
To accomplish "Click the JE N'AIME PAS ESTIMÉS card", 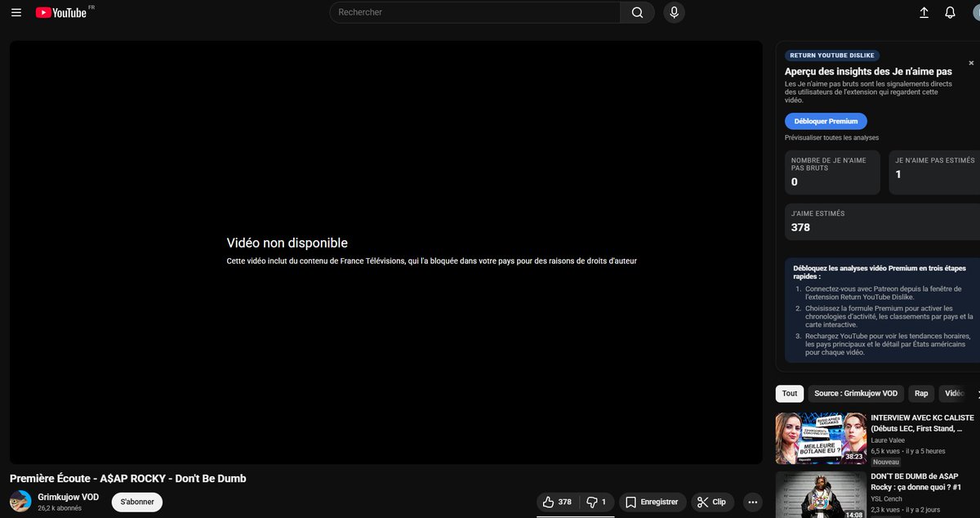I will [933, 172].
